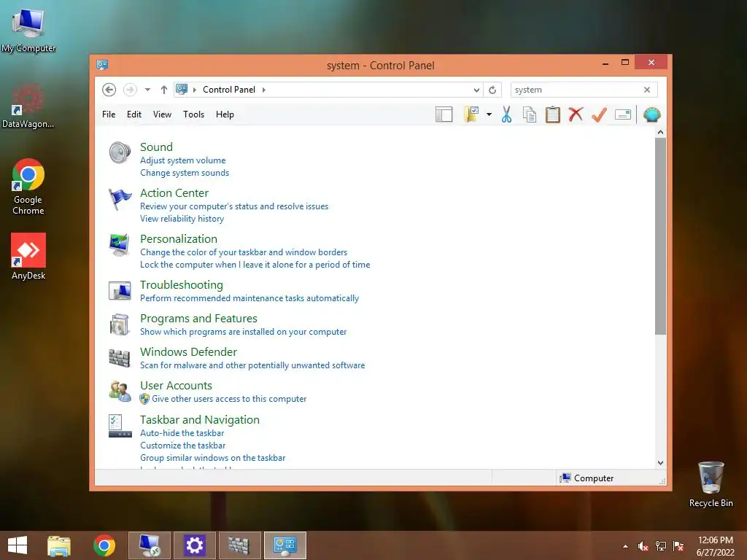
Task: Open the User Accounts people icon
Action: click(x=120, y=392)
